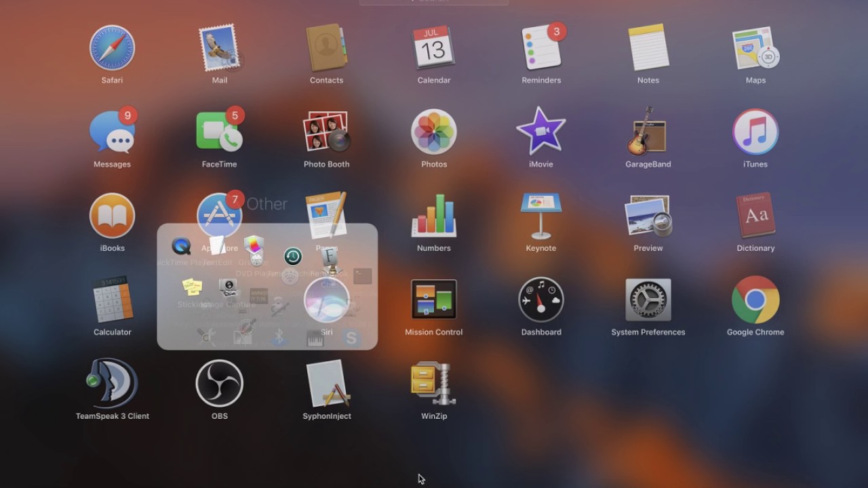Open QuickTime Player in Other folder
The height and width of the screenshot is (488, 868).
coord(181,246)
